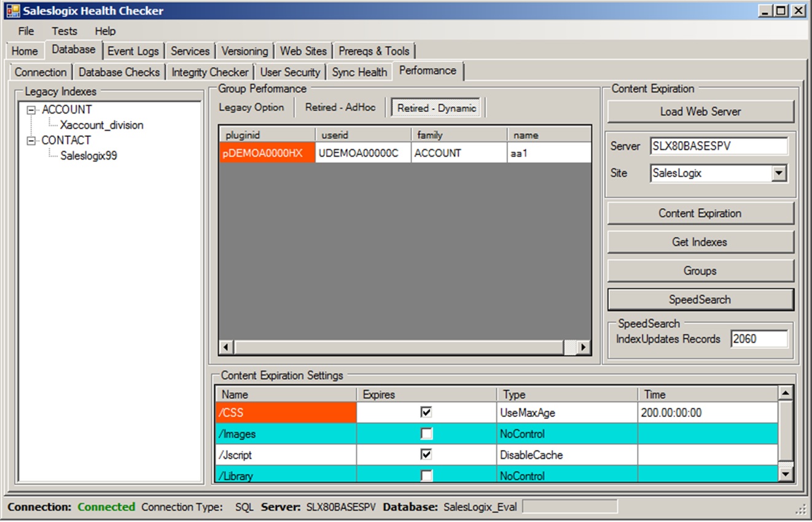
Task: Click the Load Web Server button
Action: (700, 112)
